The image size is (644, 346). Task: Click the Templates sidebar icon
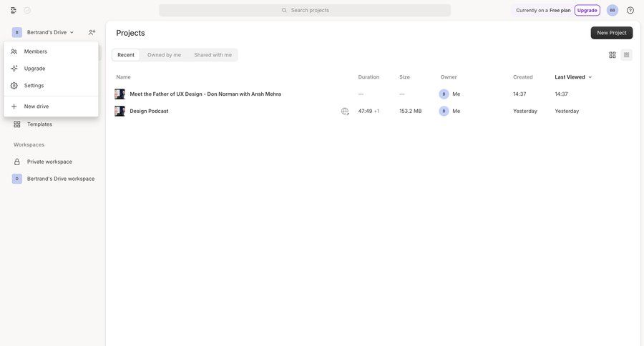click(x=17, y=124)
